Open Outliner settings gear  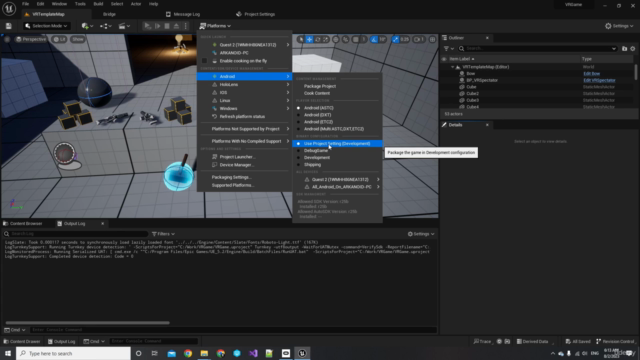click(633, 49)
